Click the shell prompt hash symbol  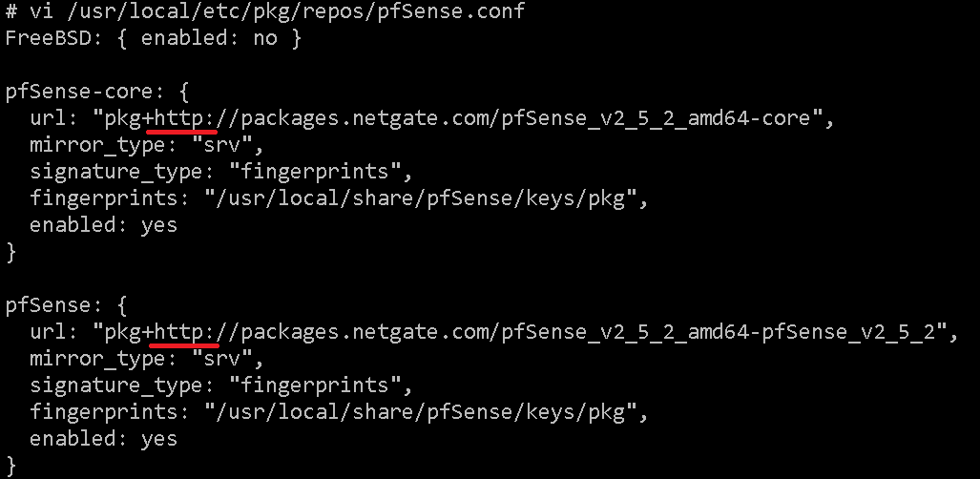point(11,13)
